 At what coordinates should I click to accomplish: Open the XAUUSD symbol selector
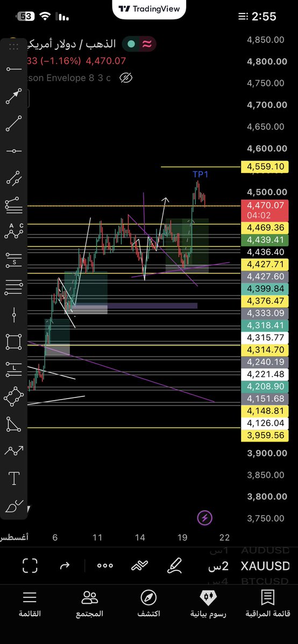265,566
